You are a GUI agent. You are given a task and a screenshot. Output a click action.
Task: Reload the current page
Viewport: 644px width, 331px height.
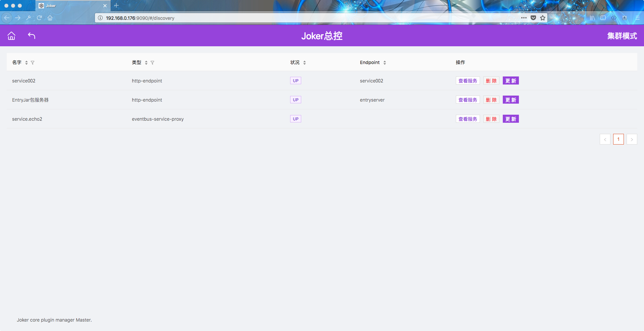pyautogui.click(x=39, y=18)
